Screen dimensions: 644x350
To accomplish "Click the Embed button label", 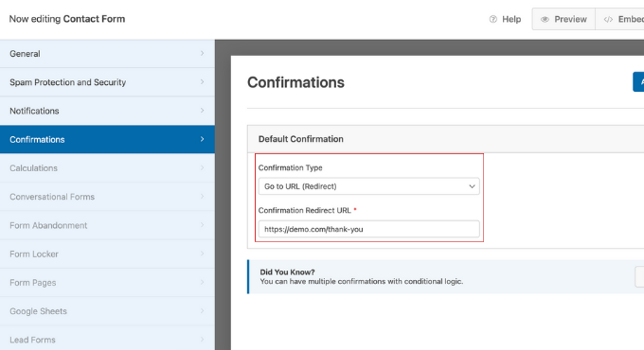I will click(x=631, y=19).
